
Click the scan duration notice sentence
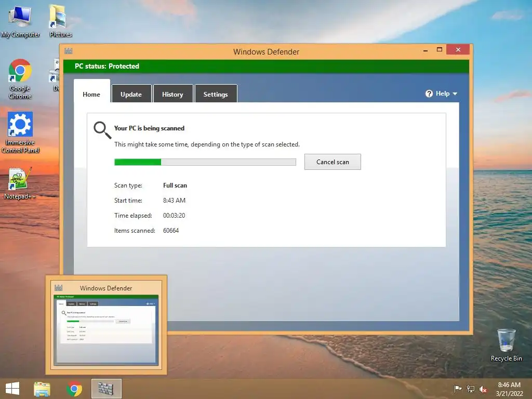tap(207, 144)
